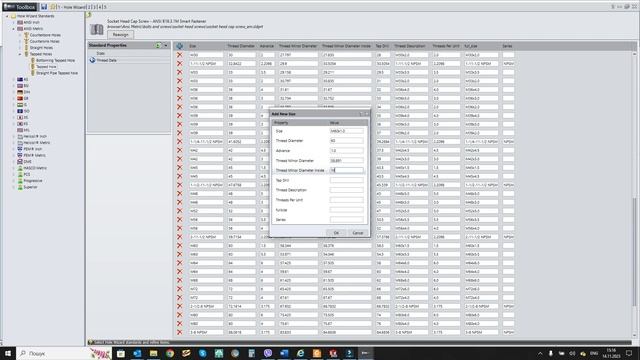
Task: Delete the 1-11-1/2 NPSM row
Action: click(180, 64)
